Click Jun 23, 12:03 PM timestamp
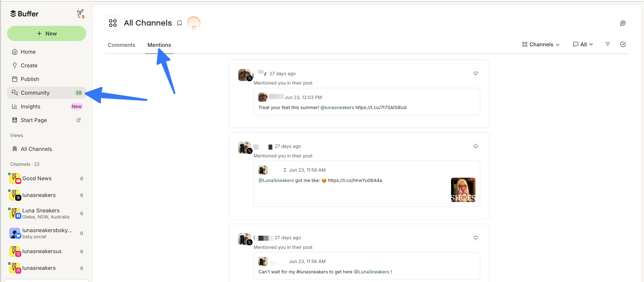Viewport: 644px width, 282px height. (303, 97)
